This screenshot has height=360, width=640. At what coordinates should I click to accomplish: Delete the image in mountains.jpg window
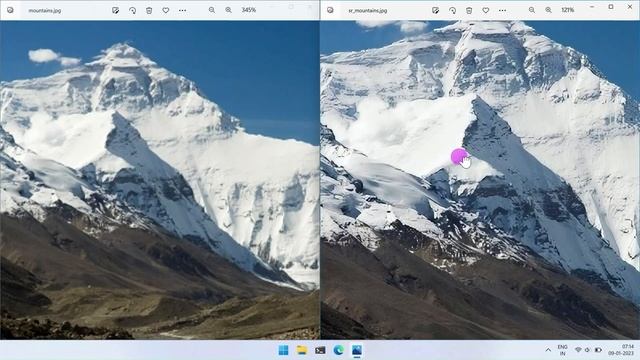click(x=149, y=10)
